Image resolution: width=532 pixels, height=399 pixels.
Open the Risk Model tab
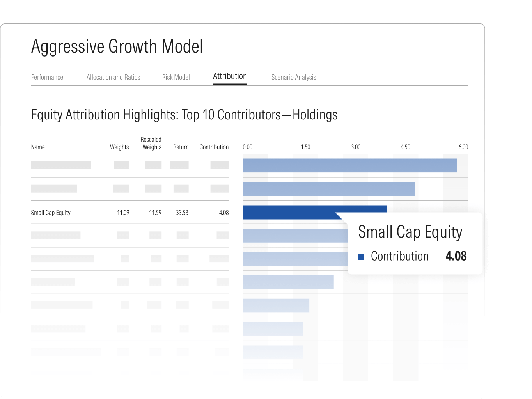pos(176,77)
